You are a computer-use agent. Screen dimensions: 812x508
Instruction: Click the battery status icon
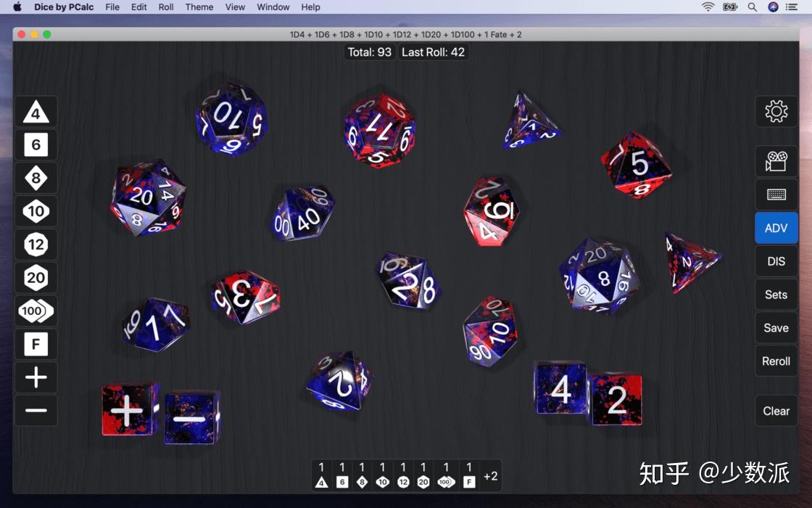[730, 7]
